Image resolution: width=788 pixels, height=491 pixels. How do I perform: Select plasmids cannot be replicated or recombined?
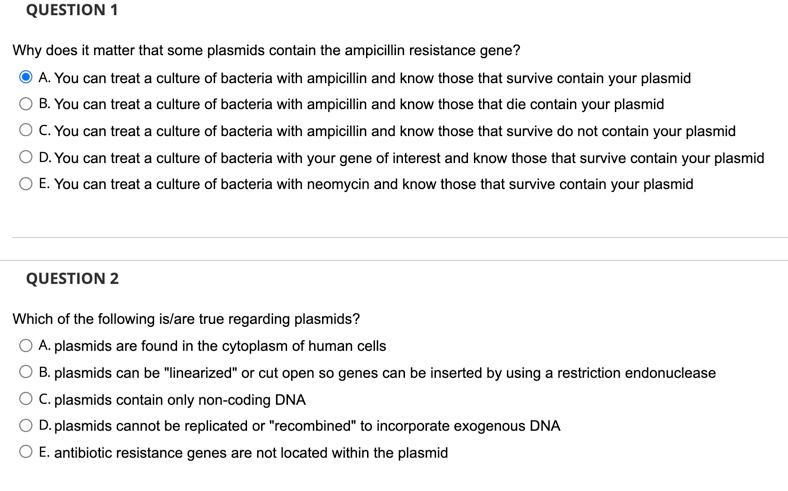(26, 426)
